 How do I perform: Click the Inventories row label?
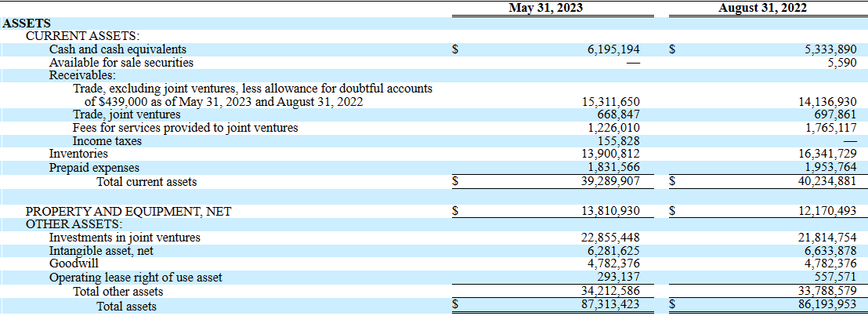pos(78,154)
